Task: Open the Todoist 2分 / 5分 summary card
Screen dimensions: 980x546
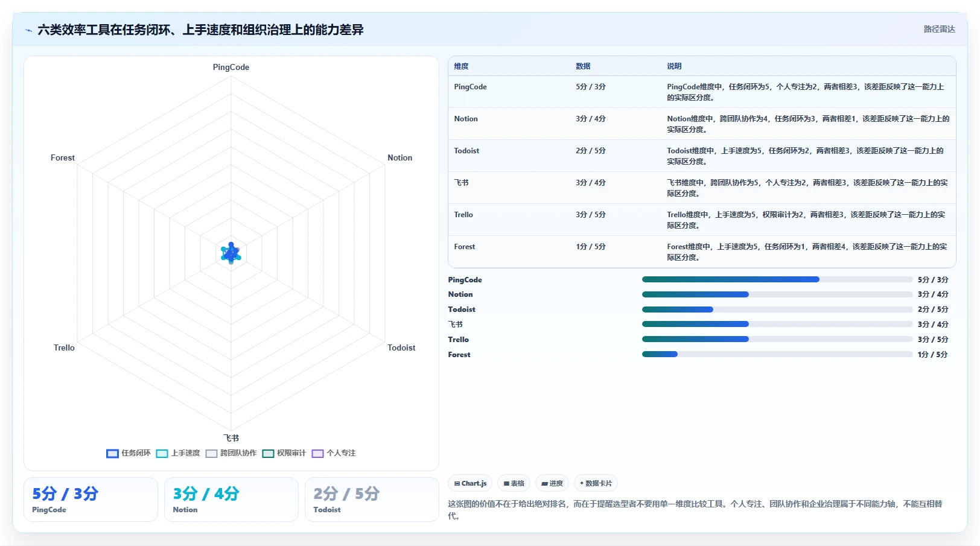Action: click(x=372, y=500)
